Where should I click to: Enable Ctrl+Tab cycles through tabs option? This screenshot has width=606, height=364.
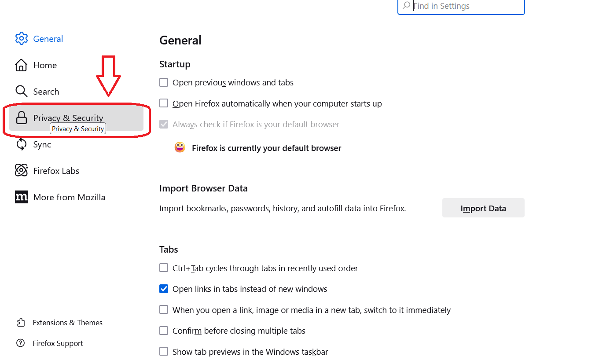click(164, 268)
